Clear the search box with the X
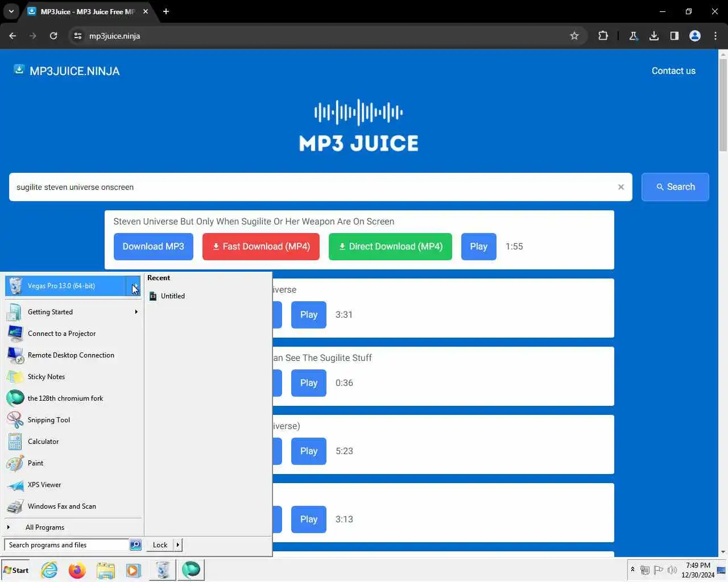The height and width of the screenshot is (582, 728). tap(621, 187)
